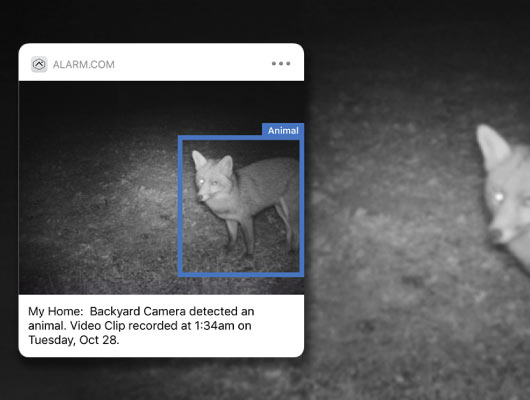
Task: Click the ALARM.COM header text
Action: pyautogui.click(x=84, y=65)
